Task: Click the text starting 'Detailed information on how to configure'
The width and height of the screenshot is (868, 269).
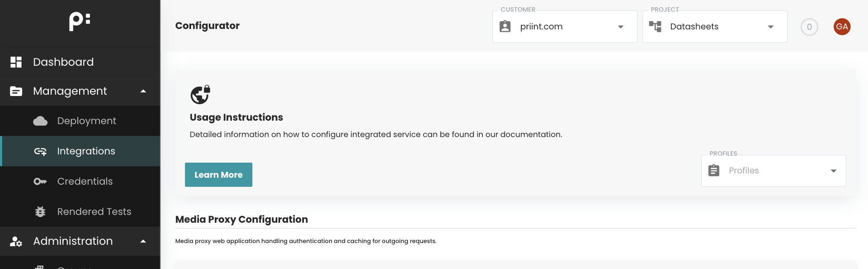Action: point(376,134)
